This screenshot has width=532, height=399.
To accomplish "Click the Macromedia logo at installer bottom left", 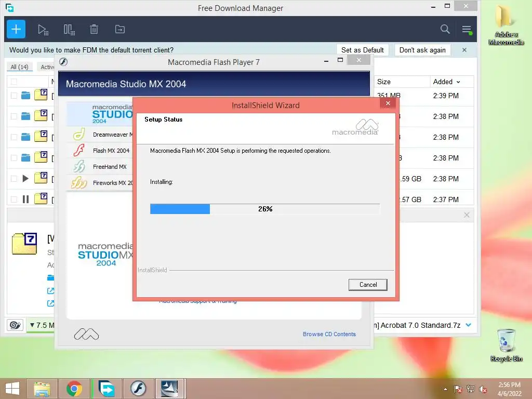I will click(x=87, y=335).
